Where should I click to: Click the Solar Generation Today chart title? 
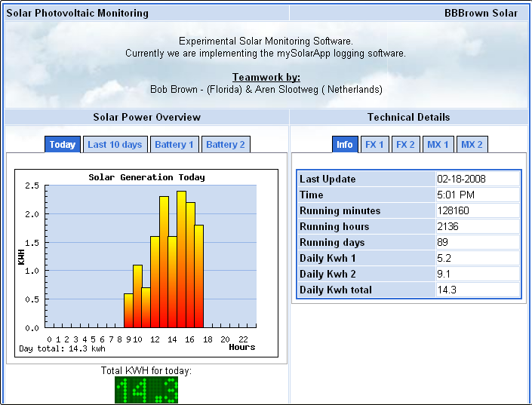tap(146, 177)
